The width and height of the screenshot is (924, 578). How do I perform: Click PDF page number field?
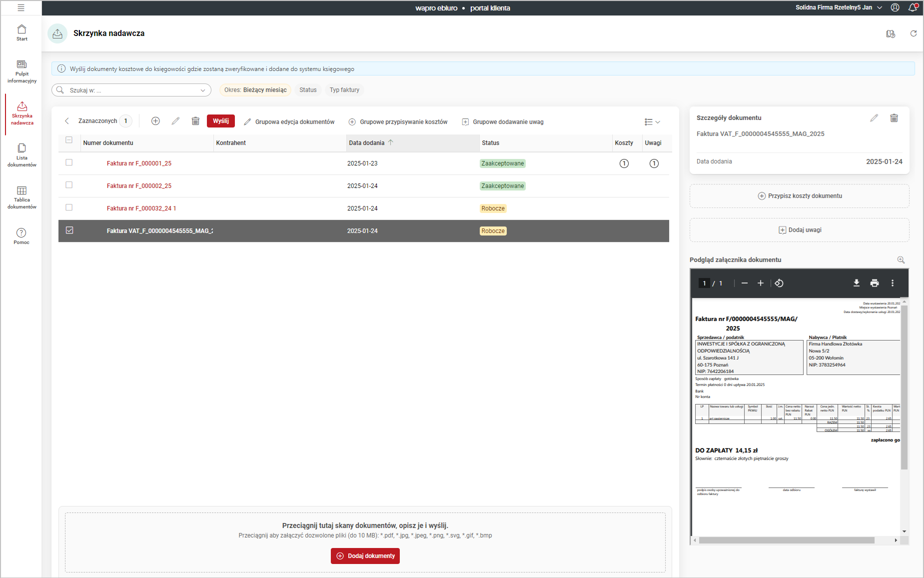click(x=704, y=283)
